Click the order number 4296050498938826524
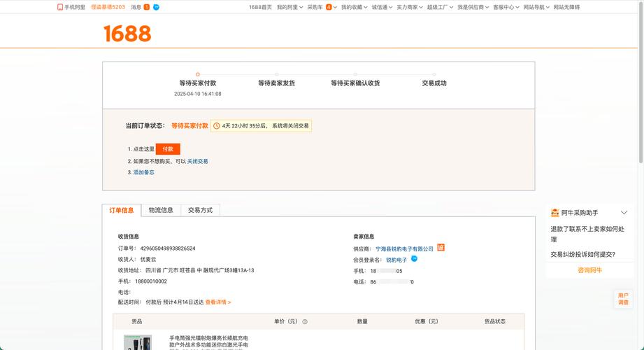The height and width of the screenshot is (350, 644). click(x=168, y=248)
